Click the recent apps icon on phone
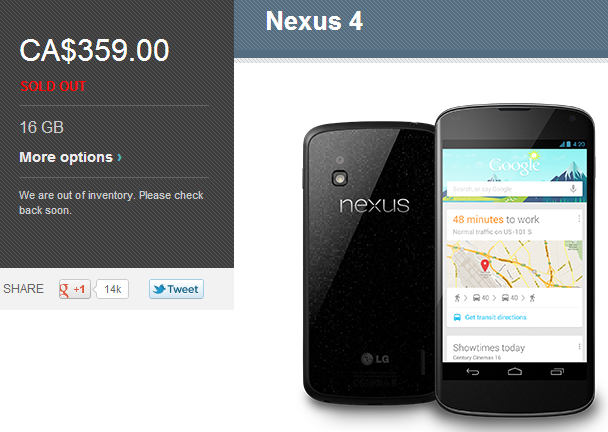 (557, 372)
